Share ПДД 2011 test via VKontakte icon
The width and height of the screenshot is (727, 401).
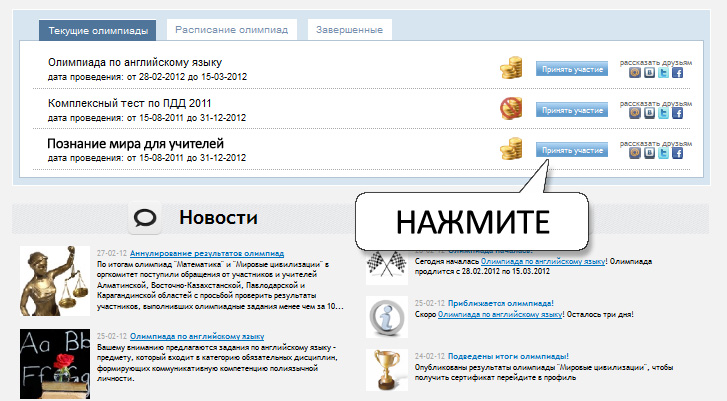pyautogui.click(x=649, y=113)
